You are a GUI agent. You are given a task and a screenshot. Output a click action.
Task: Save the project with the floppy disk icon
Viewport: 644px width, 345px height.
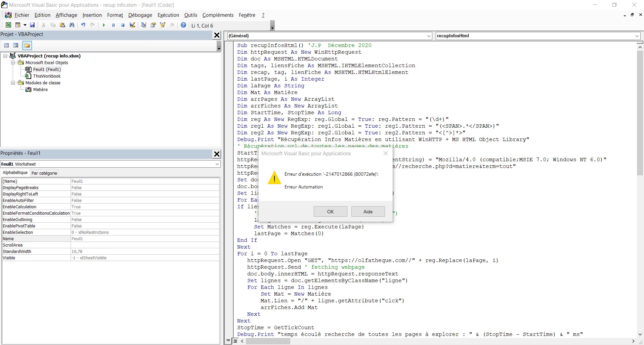pyautogui.click(x=32, y=25)
